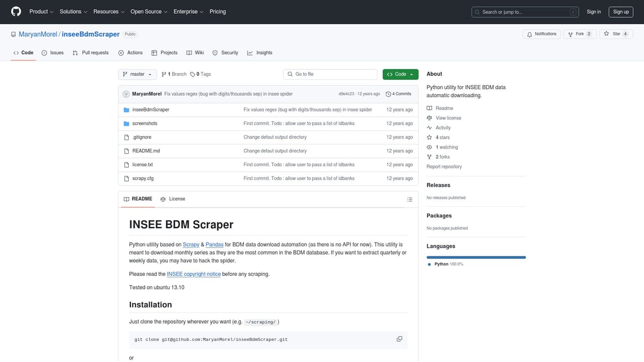This screenshot has height=362, width=644.
Task: Open the README outline icon
Action: click(x=409, y=199)
